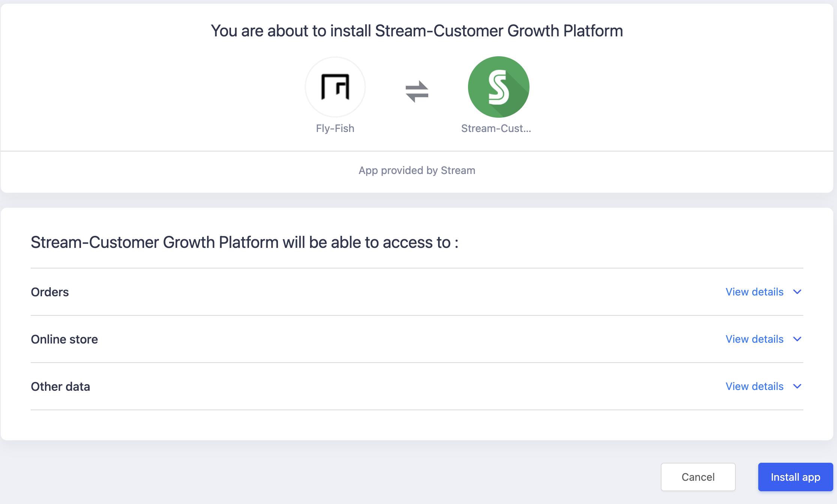Click the install confirmation page title
This screenshot has width=837, height=504.
[x=417, y=31]
